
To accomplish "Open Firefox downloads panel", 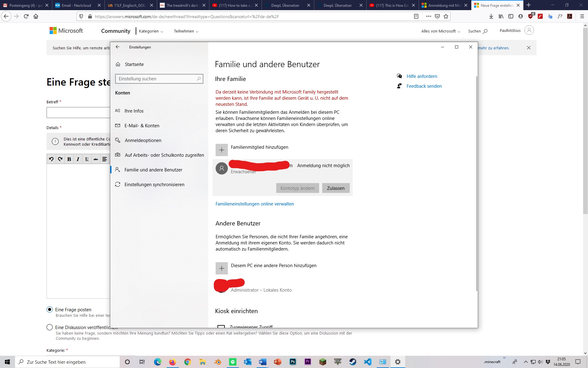I will tap(491, 16).
